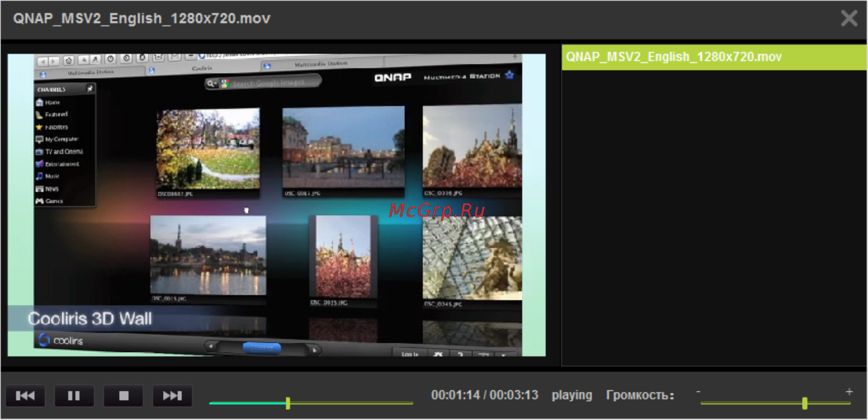Click the 00:01:14 / 00:03:13 time display
The height and width of the screenshot is (420, 868).
pyautogui.click(x=485, y=395)
